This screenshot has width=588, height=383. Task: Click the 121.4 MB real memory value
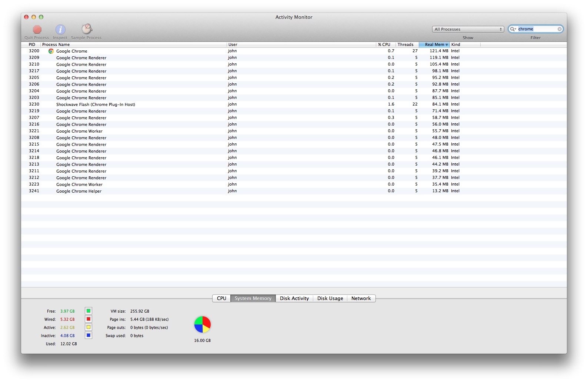439,51
